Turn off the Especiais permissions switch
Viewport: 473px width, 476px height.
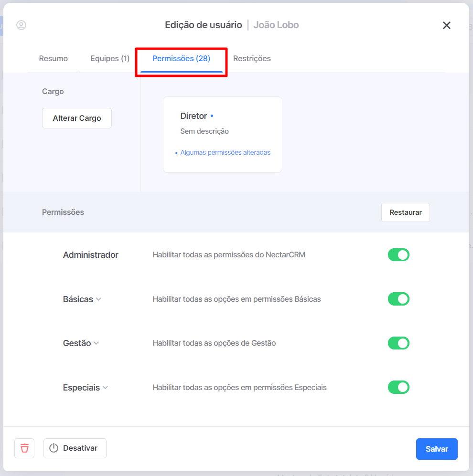pyautogui.click(x=398, y=387)
